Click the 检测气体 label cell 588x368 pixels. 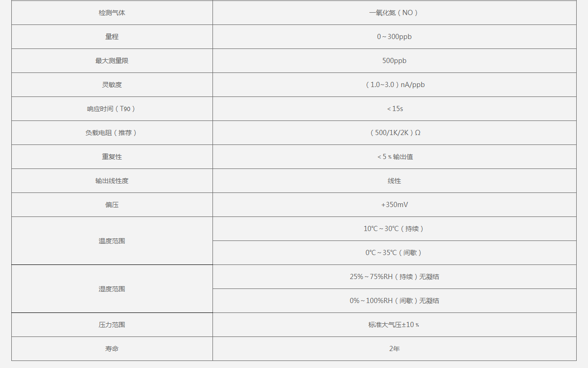pos(112,13)
